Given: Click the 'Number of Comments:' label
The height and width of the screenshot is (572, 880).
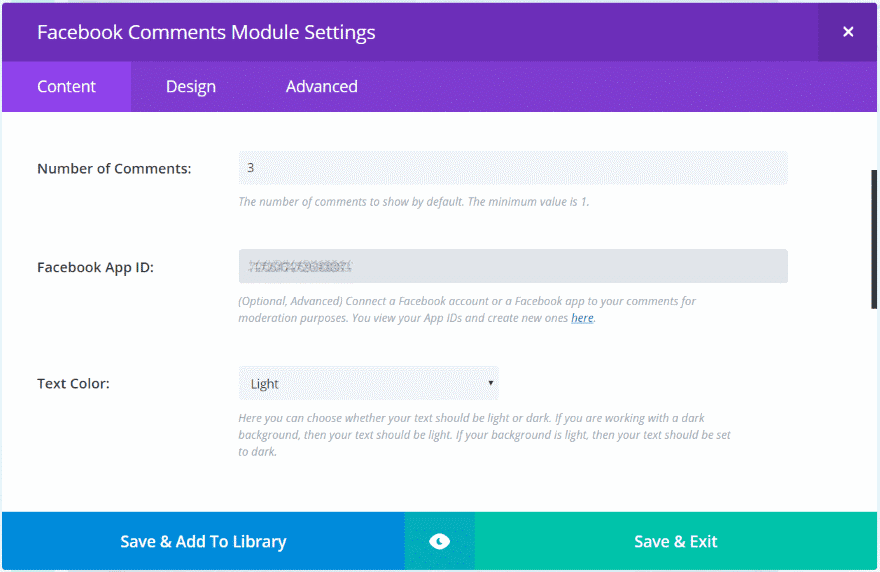Looking at the screenshot, I should [114, 168].
